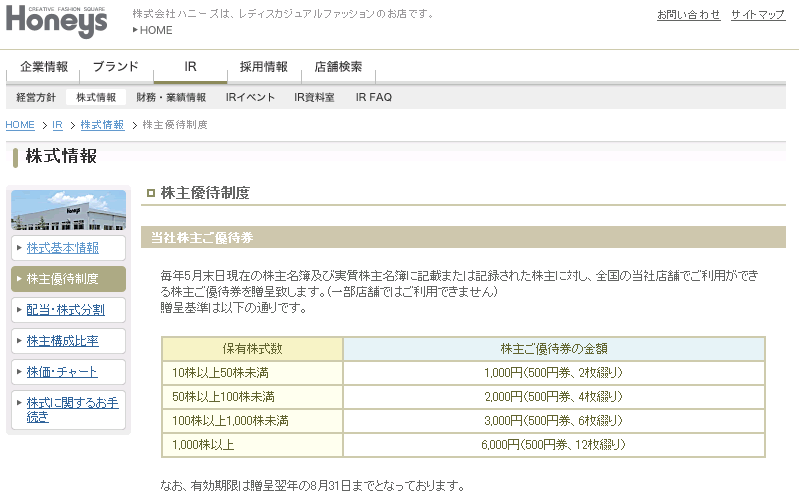Click the 2,000円(500円券、4枚綴り) cell
This screenshot has width=799, height=499.
554,397
